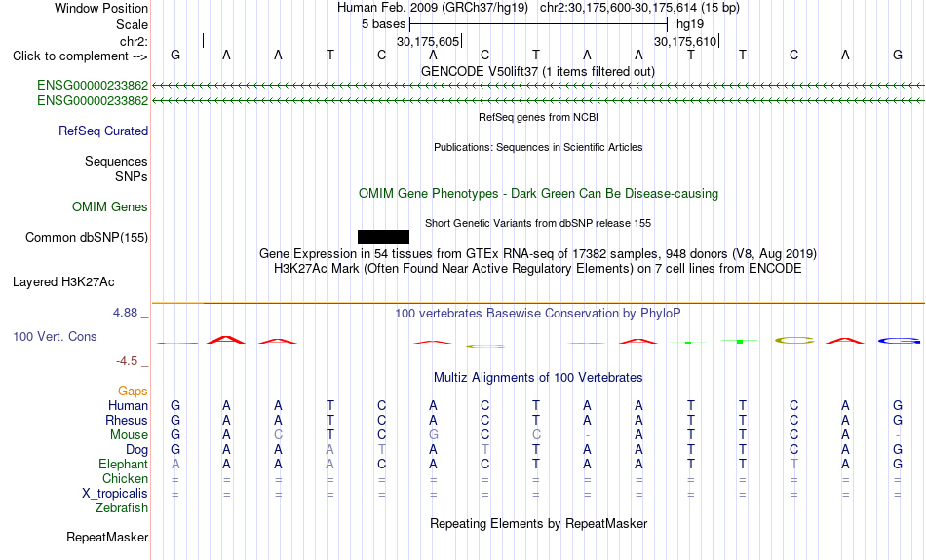Select the Zebrafish species row label
The image size is (926, 560).
122,507
